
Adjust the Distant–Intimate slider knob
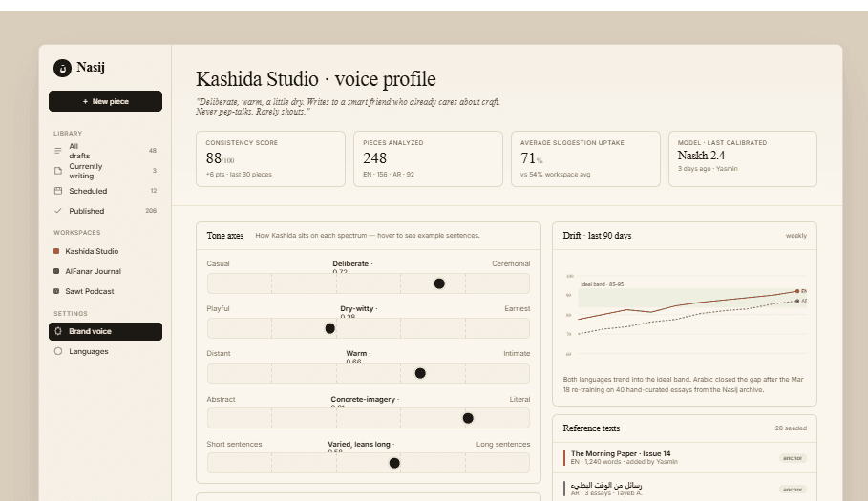pos(420,373)
